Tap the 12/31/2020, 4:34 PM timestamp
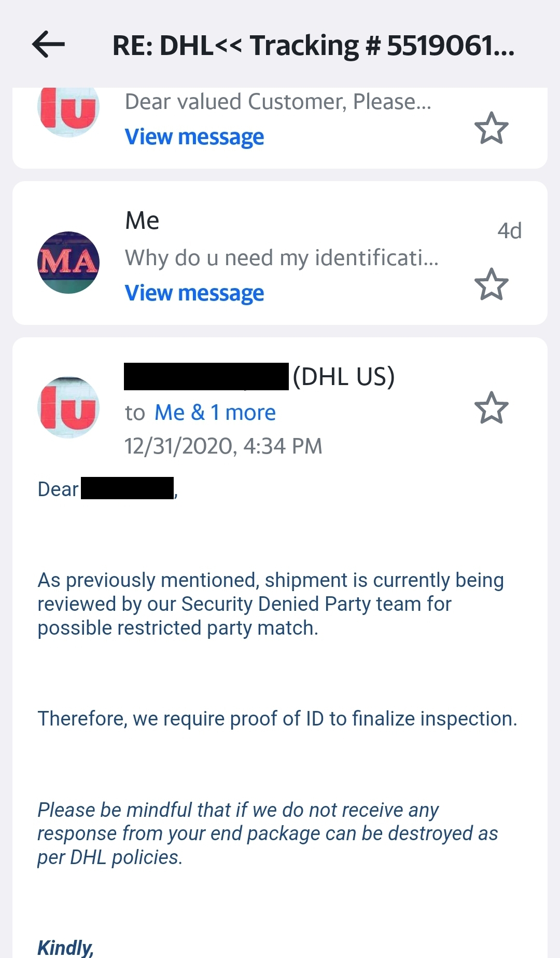This screenshot has height=958, width=560. tap(223, 446)
